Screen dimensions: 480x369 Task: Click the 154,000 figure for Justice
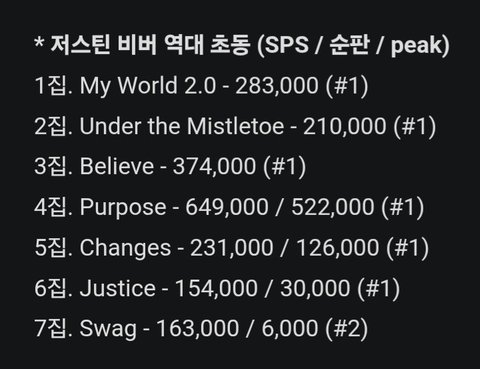(216, 288)
